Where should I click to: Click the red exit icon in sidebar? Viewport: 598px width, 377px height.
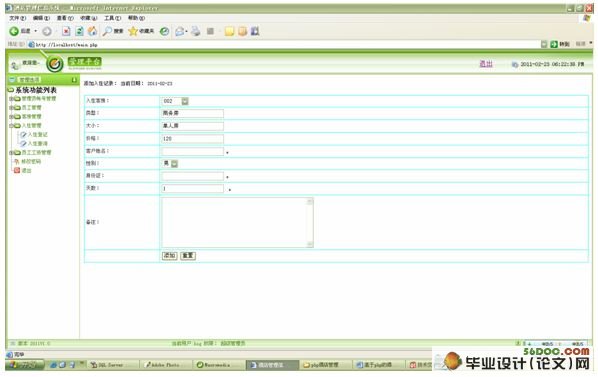pos(17,170)
